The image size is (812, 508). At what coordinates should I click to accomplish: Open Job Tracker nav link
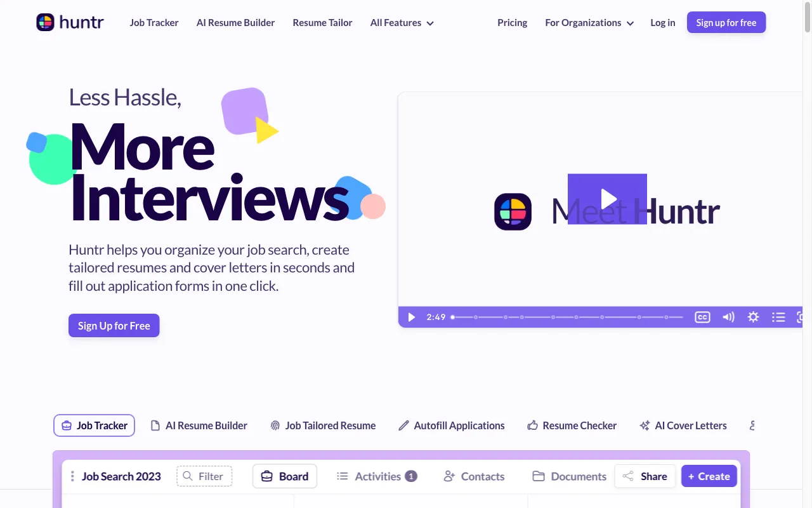[x=154, y=22]
